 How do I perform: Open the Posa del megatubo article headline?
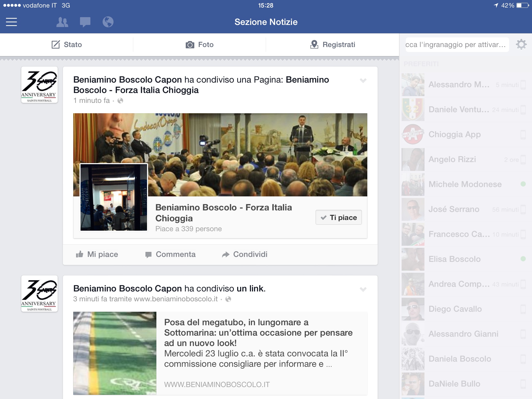pyautogui.click(x=258, y=332)
